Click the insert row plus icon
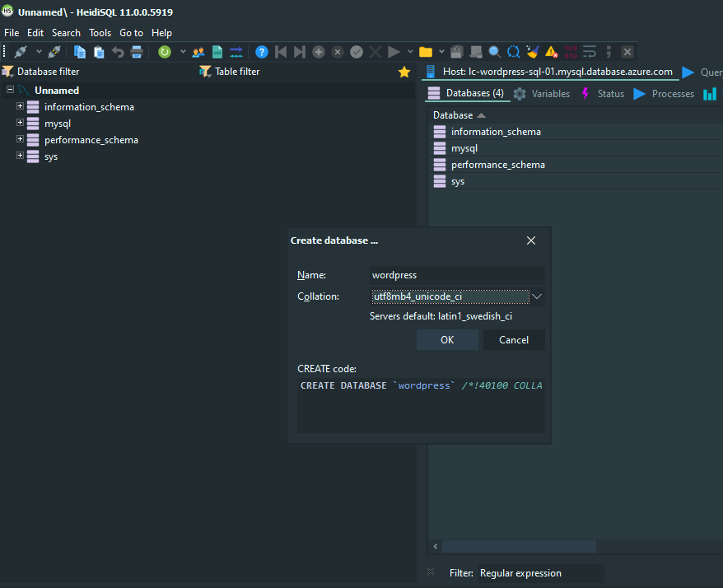This screenshot has width=723, height=588. coord(319,52)
